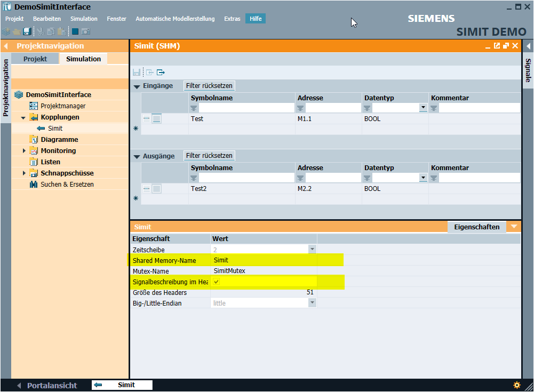Image resolution: width=534 pixels, height=392 pixels.
Task: Open the Automatische Modellerstellung menu
Action: click(x=175, y=19)
